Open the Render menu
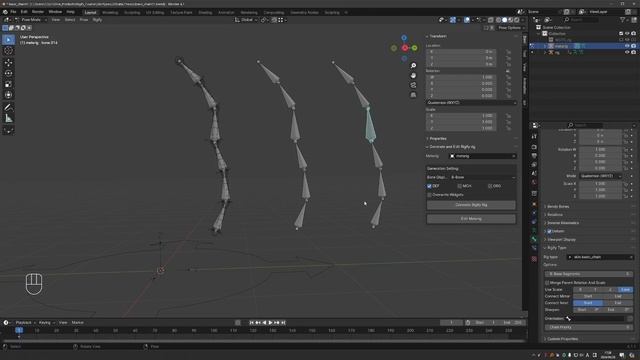 tap(38, 12)
